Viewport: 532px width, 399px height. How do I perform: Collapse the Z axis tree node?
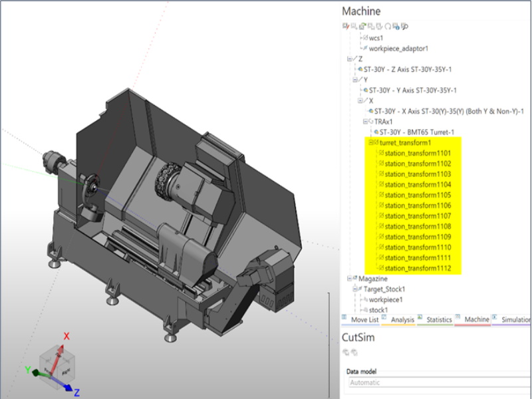coord(349,59)
